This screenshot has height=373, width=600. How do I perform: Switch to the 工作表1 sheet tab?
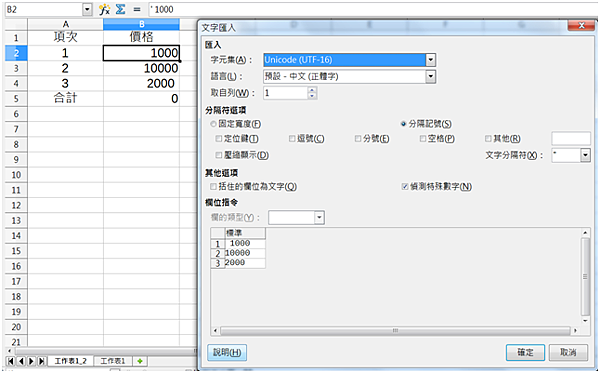(112, 361)
